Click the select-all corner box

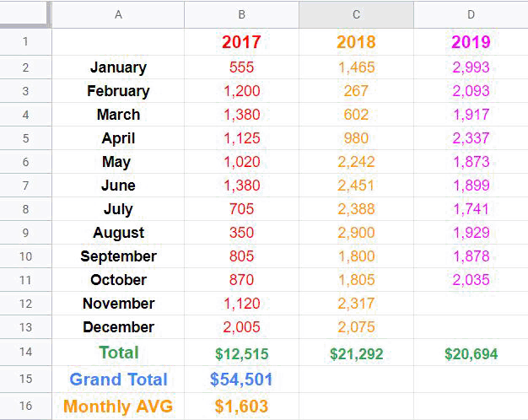pyautogui.click(x=24, y=14)
